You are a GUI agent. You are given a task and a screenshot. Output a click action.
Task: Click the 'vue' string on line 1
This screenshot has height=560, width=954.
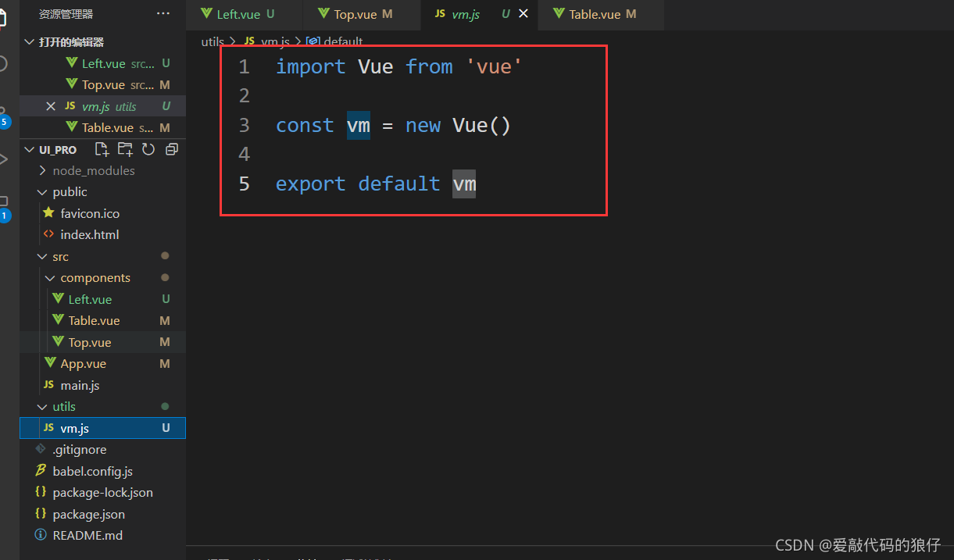[495, 67]
